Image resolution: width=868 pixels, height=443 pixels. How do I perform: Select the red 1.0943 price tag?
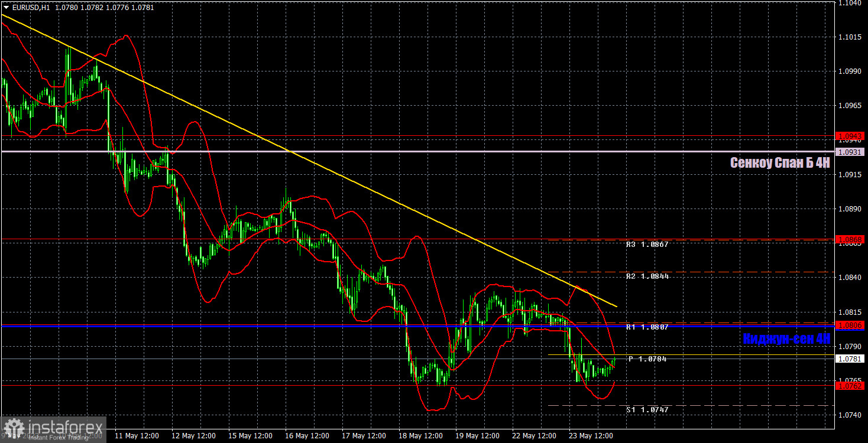851,136
